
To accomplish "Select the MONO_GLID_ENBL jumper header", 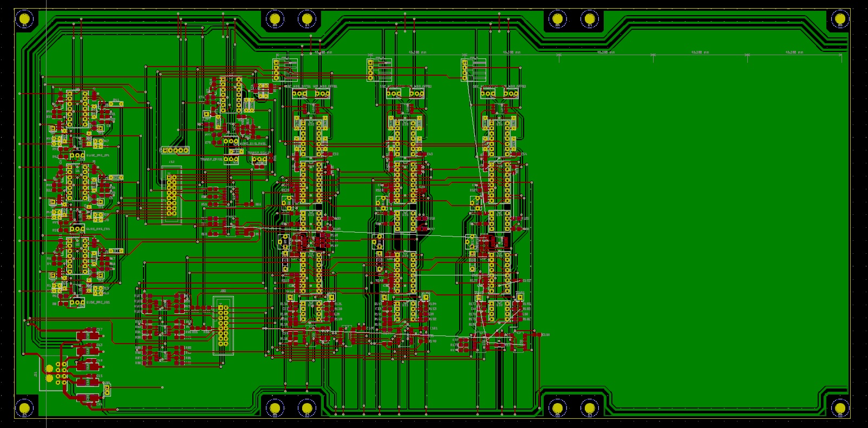I will pyautogui.click(x=231, y=141).
